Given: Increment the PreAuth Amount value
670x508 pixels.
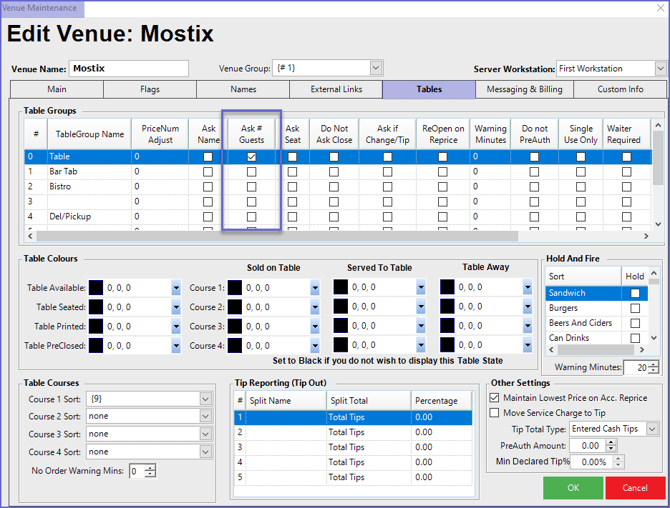Looking at the screenshot, I should click(612, 442).
